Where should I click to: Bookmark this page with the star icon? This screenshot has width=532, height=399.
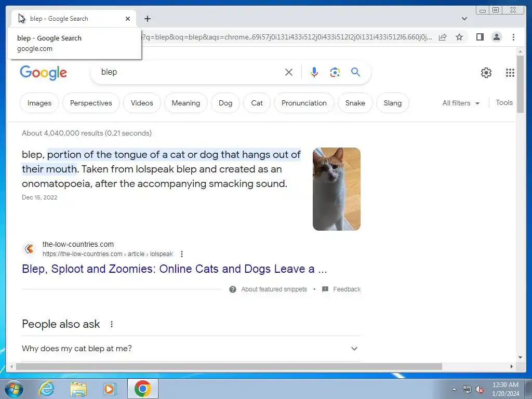[459, 37]
